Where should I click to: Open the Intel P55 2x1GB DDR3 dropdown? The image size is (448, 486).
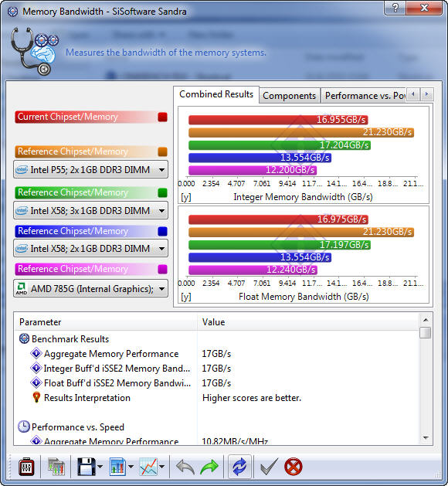(90, 169)
